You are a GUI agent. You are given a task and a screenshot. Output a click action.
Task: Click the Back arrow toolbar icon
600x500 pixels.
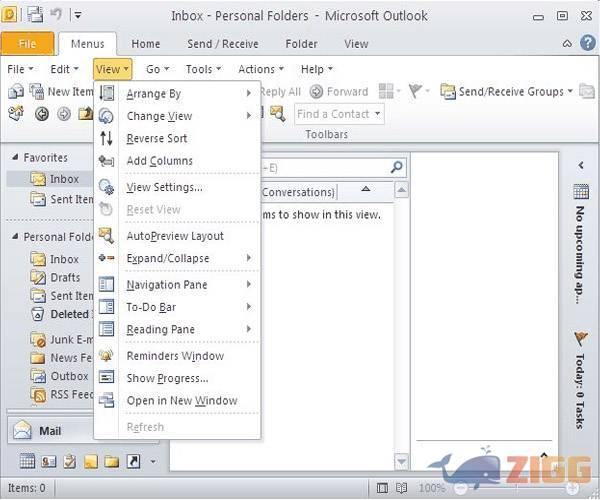pyautogui.click(x=41, y=114)
